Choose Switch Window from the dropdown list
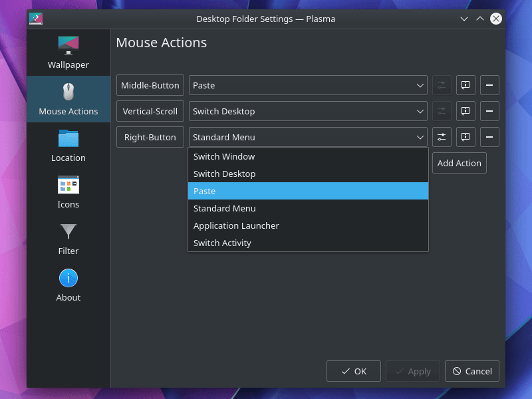 [x=308, y=157]
